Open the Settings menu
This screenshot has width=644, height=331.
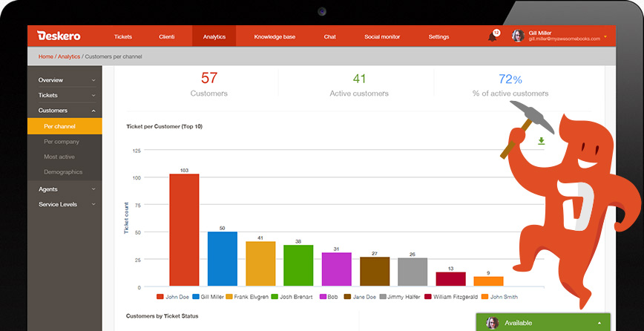[438, 36]
